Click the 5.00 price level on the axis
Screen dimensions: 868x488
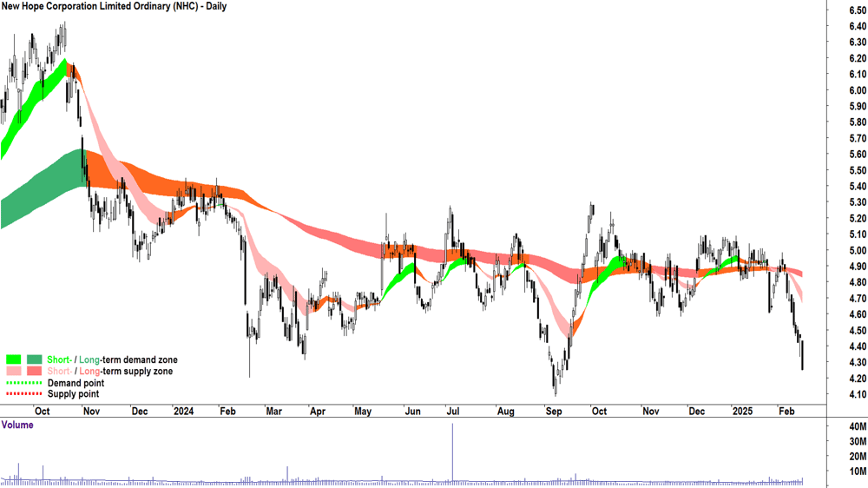tap(858, 250)
